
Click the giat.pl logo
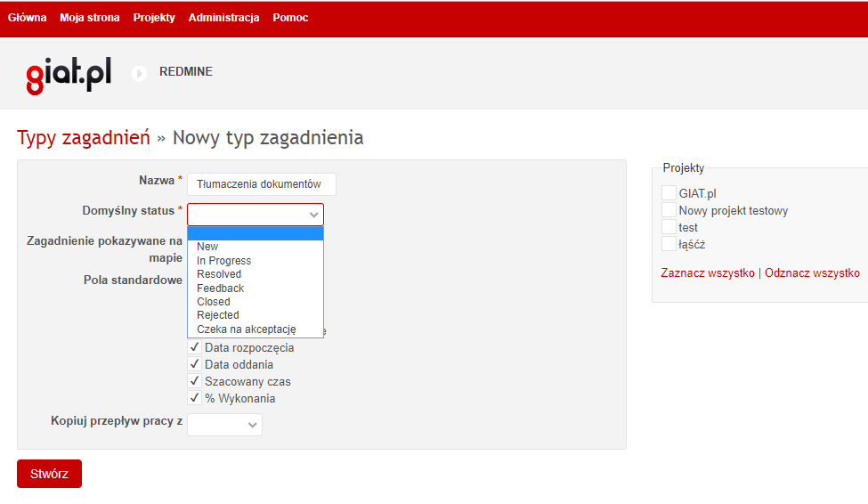pyautogui.click(x=69, y=75)
